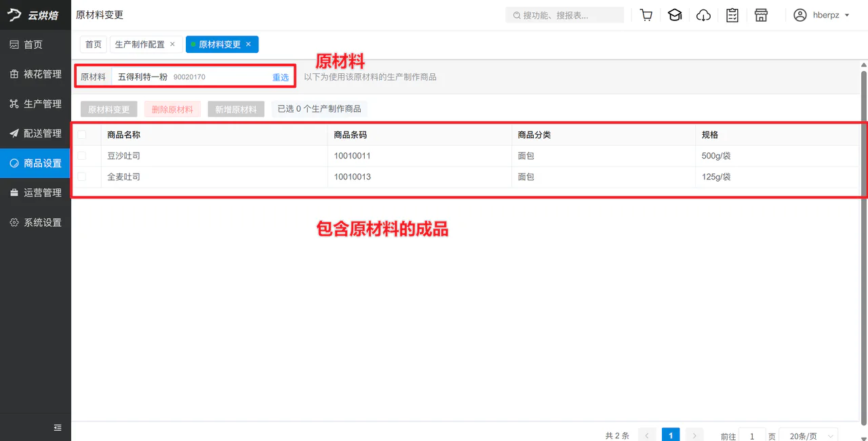Click barcode 10010013 cell
868x441 pixels.
(420, 177)
